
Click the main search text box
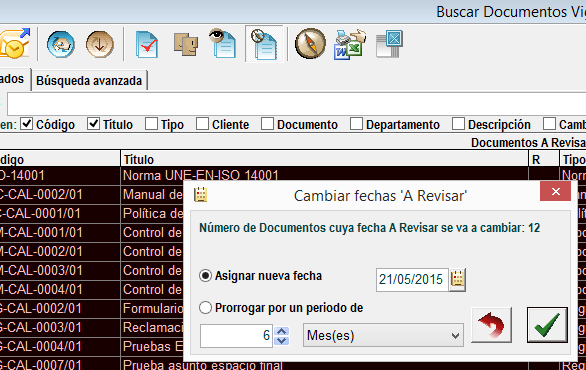[x=296, y=104]
